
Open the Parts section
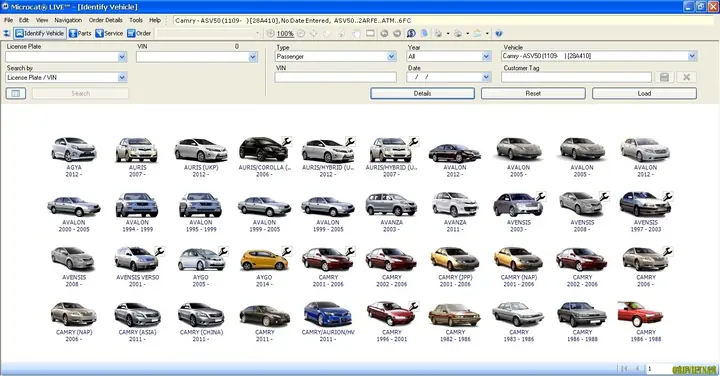[80, 34]
